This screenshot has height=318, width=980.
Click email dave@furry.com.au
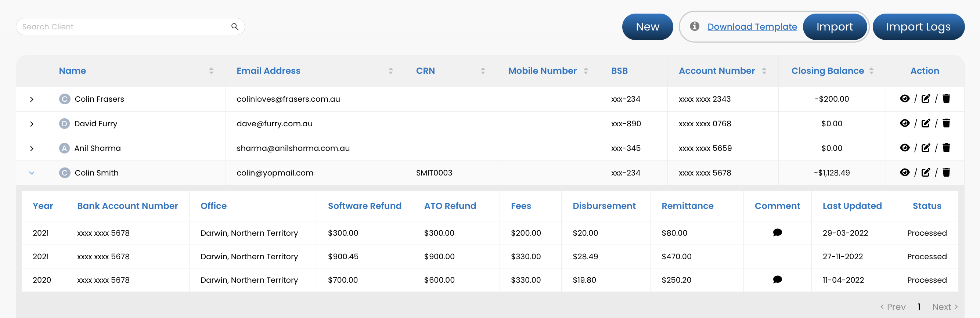274,124
